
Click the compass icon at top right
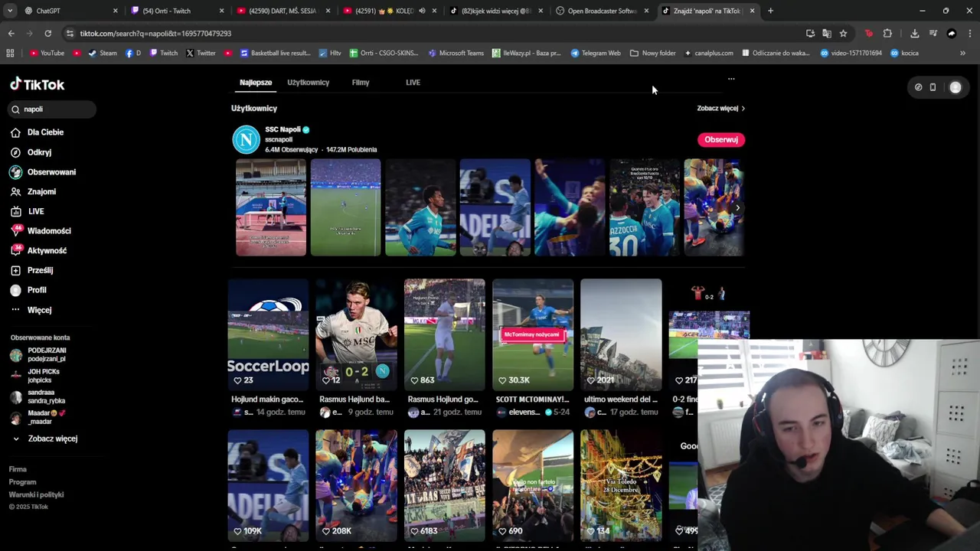point(918,87)
